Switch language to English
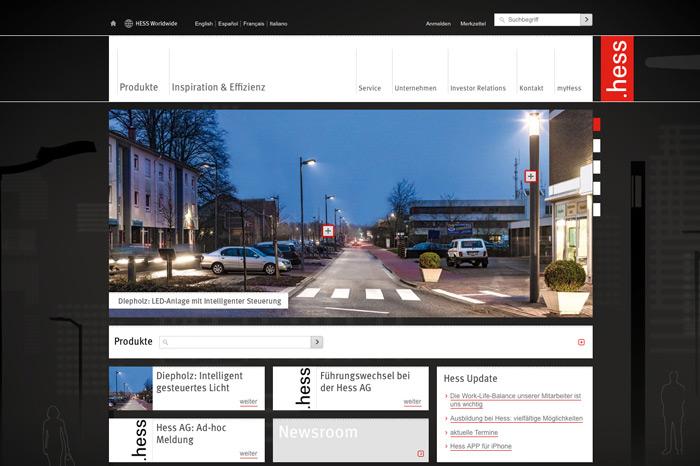 204,24
